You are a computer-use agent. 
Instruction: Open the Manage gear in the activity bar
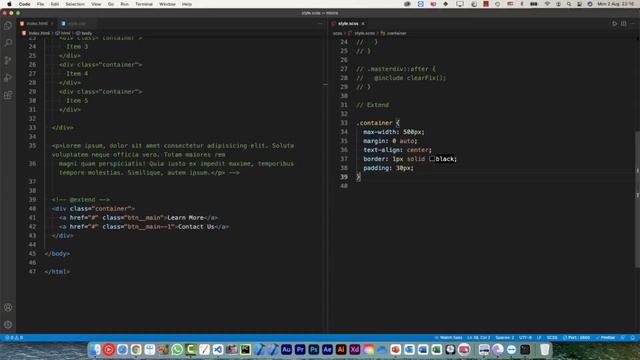point(8,324)
